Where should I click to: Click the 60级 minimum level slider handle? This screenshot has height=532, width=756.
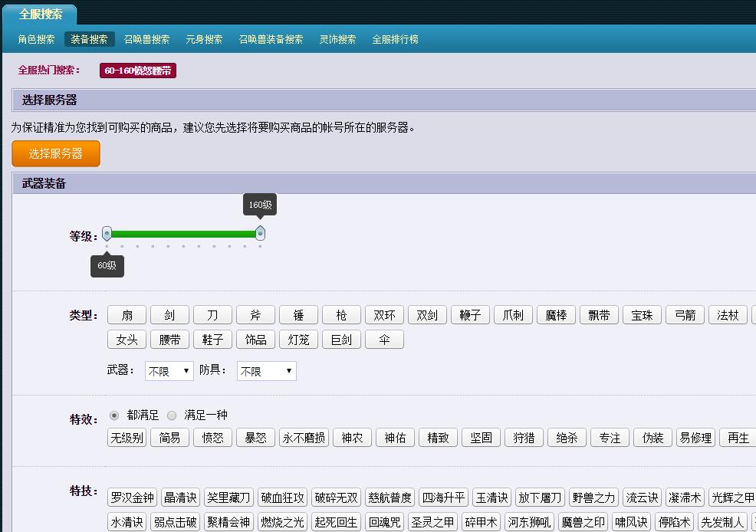tap(107, 233)
